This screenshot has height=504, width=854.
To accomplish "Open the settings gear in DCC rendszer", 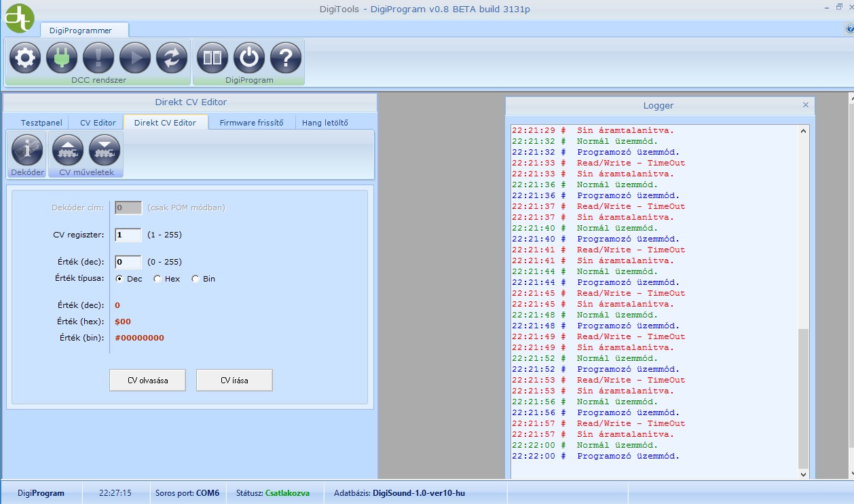I will point(25,58).
